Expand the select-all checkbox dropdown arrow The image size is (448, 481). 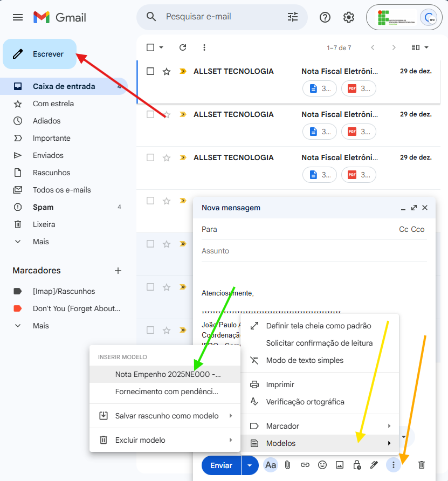(161, 47)
